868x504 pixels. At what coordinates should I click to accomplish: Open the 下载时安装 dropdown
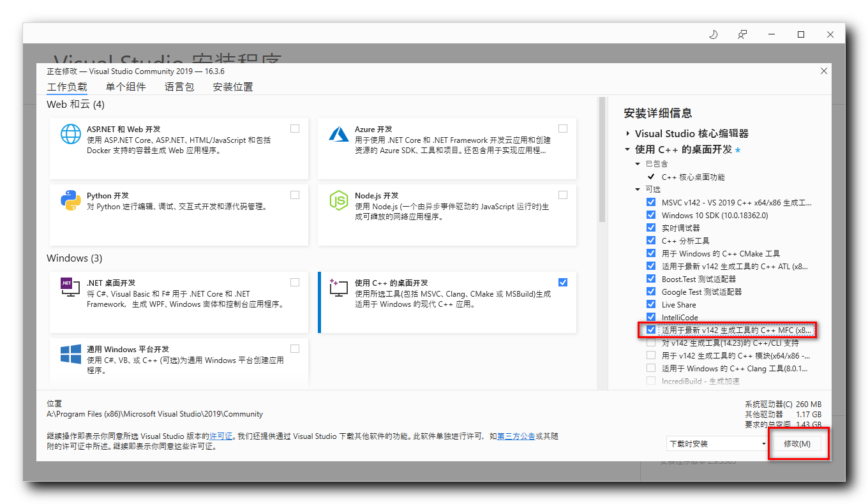[x=717, y=443]
